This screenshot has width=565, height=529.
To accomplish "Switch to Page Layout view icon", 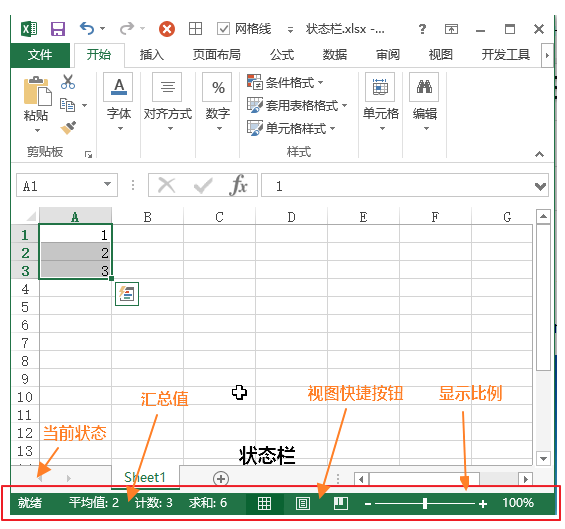I will point(303,503).
